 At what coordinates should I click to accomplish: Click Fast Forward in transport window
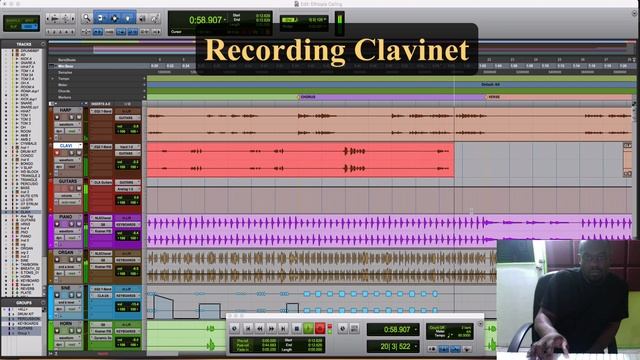coord(271,328)
